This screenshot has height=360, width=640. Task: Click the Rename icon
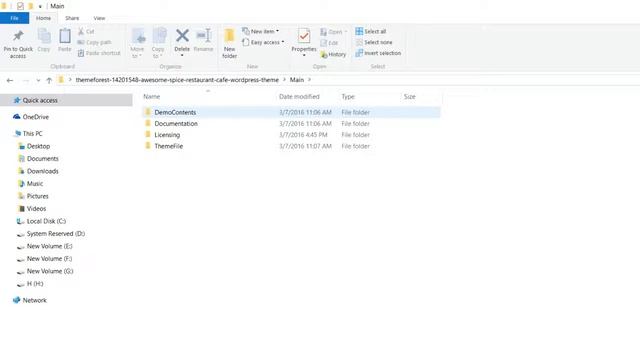pos(204,36)
